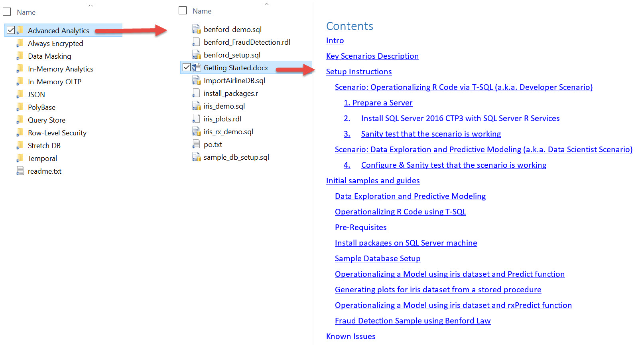Click the Getting Started.docx Word icon

pyautogui.click(x=196, y=67)
